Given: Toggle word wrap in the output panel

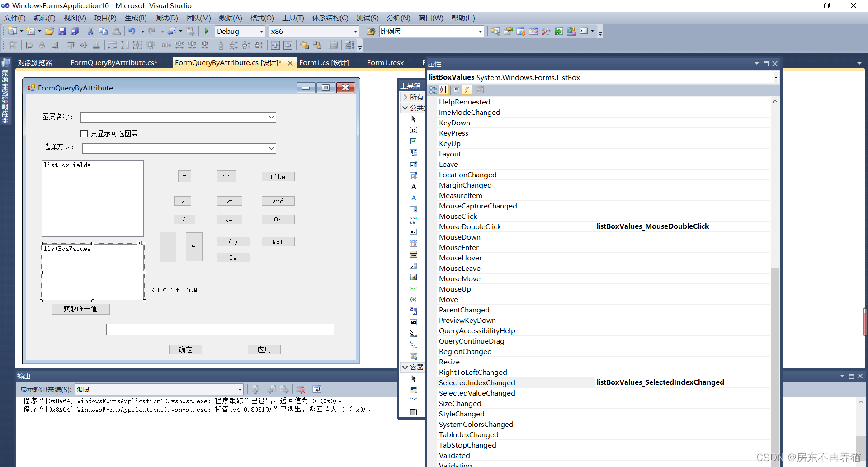Looking at the screenshot, I should pos(317,389).
